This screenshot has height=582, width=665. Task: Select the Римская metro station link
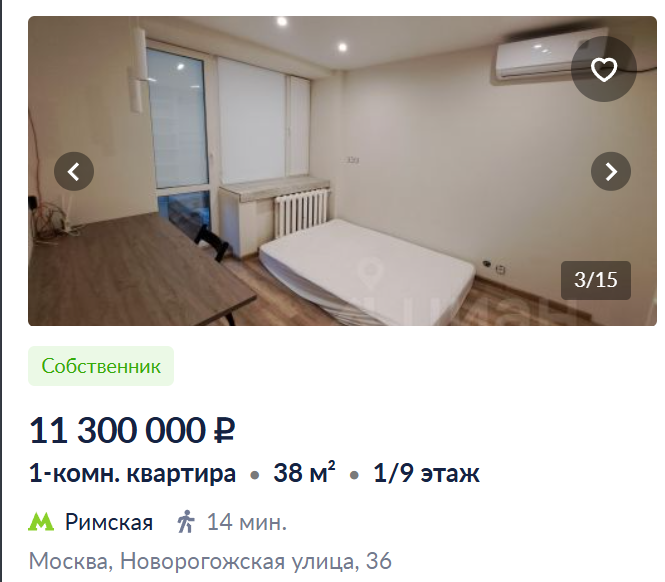(x=109, y=522)
